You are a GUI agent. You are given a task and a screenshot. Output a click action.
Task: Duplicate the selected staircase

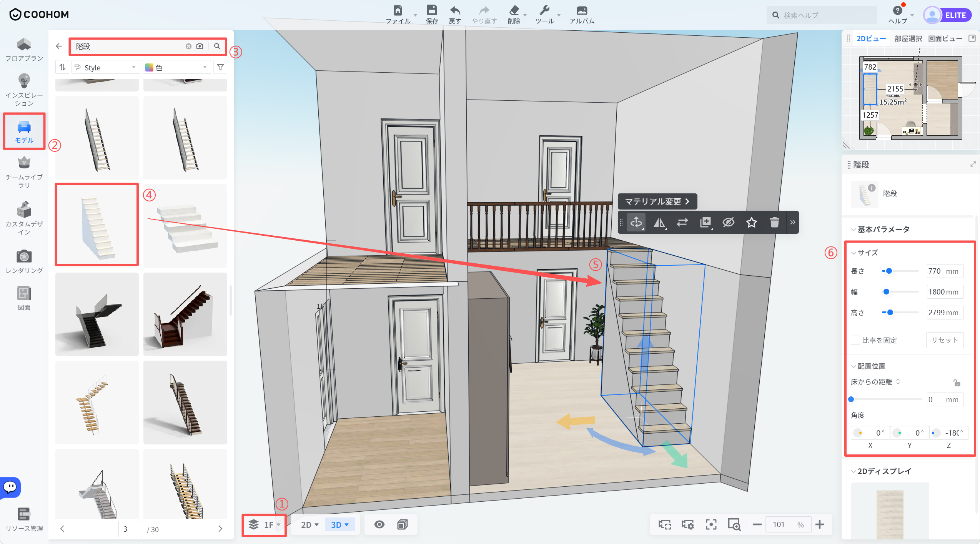[x=705, y=222]
